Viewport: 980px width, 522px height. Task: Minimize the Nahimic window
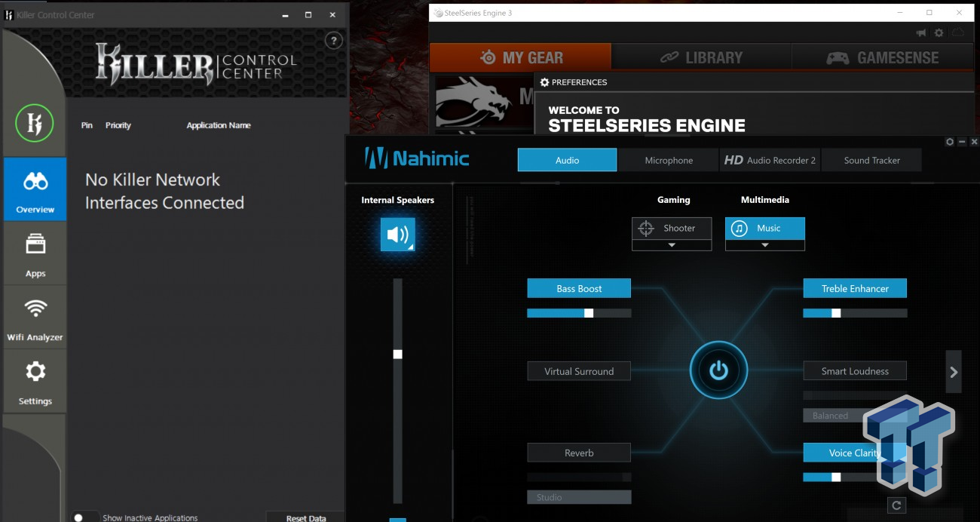point(962,142)
